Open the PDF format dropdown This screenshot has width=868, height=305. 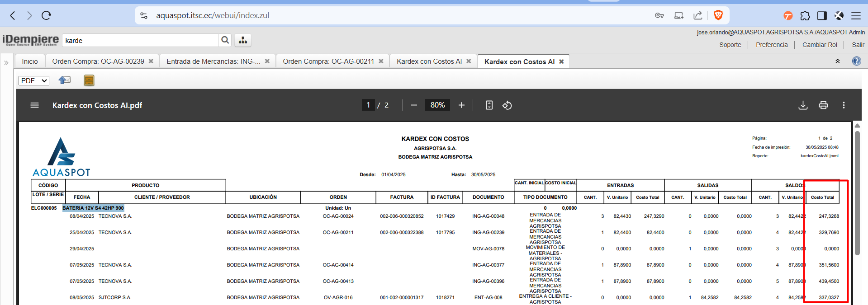[34, 80]
